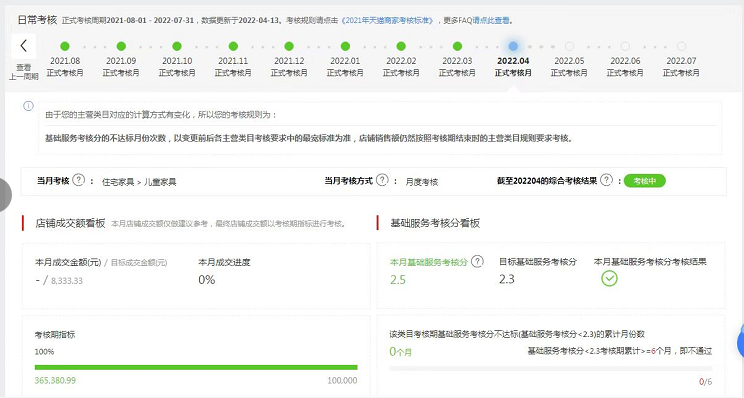Click the 100,000 target amount value
Viewport: 744px width, 398px height.
[x=342, y=380]
